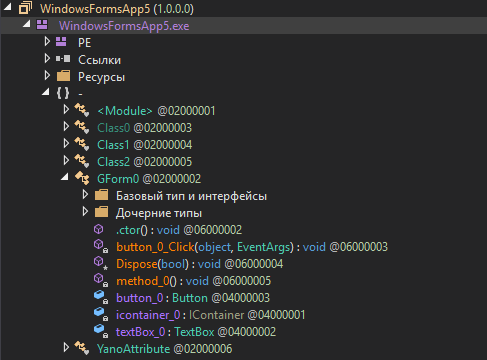487x360 pixels.
Task: Click folder icon of Базовый тип и интерфейсы
Action: tap(102, 195)
